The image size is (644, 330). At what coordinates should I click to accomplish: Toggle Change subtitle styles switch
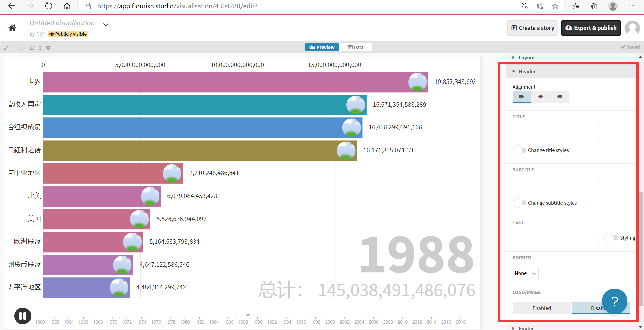tap(519, 203)
